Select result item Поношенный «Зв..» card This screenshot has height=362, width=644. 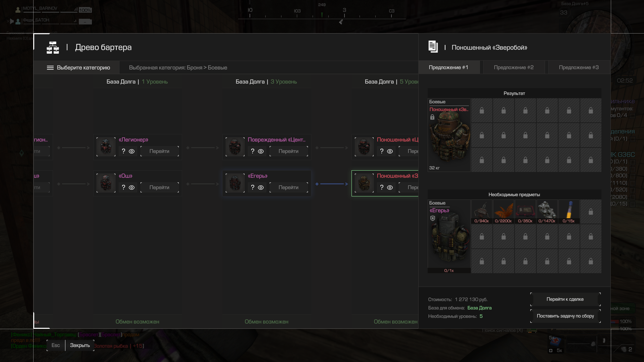[x=449, y=135]
